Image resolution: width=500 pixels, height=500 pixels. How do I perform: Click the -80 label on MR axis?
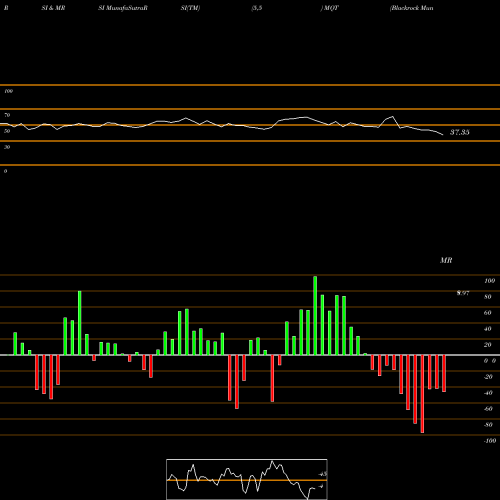pos(488,425)
